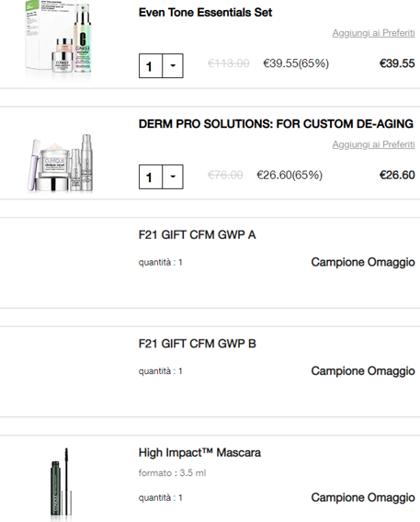The width and height of the screenshot is (420, 522).
Task: Add Even Tone Essentials Set to Preferiti
Action: point(373,33)
